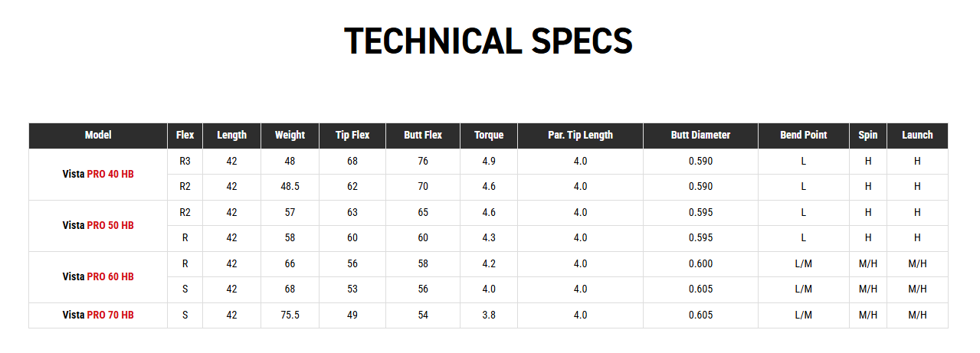
Task: Select the Butt Diameter column header
Action: [700, 135]
